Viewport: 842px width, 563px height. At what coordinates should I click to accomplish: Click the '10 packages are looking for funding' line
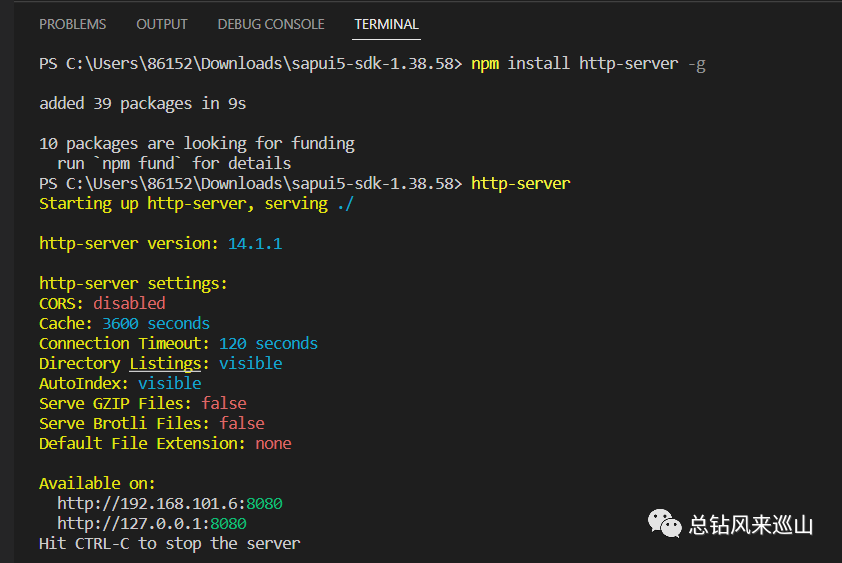197,144
